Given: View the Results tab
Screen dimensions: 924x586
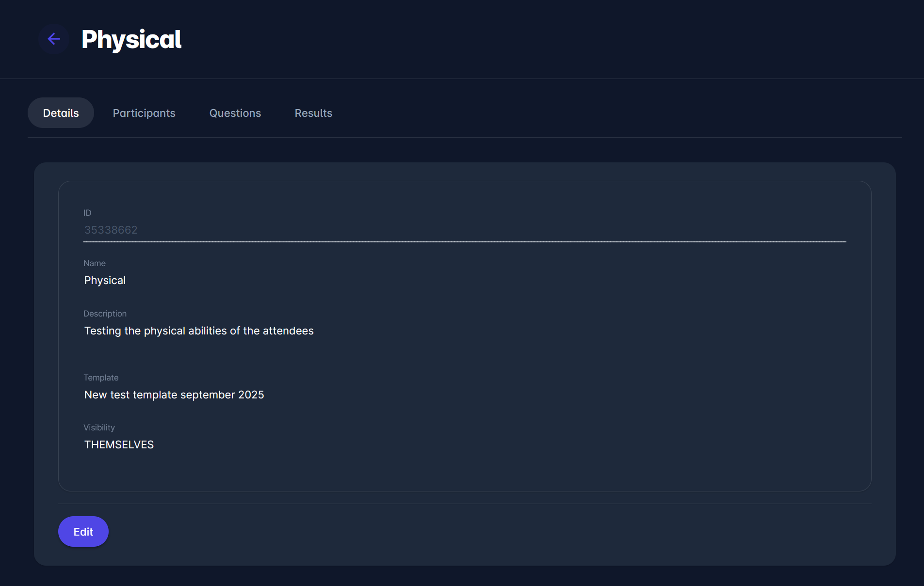Looking at the screenshot, I should [313, 113].
